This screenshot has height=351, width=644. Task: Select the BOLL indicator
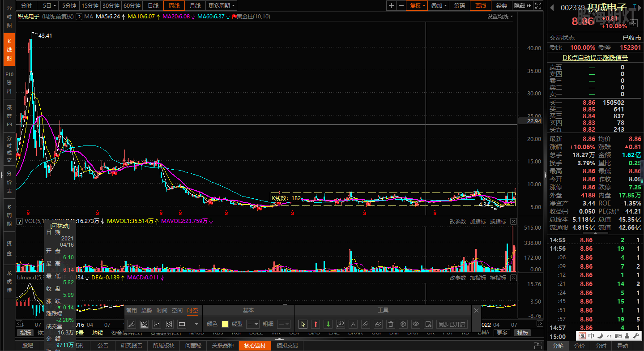coord(256,333)
